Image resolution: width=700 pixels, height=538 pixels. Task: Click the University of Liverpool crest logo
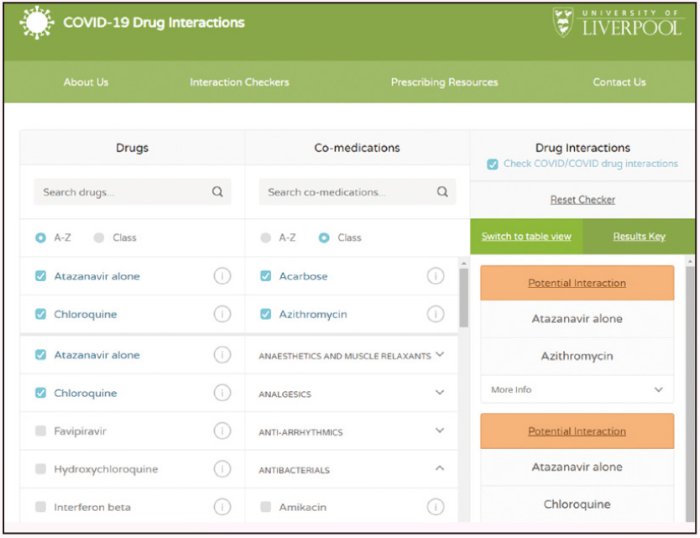[563, 22]
